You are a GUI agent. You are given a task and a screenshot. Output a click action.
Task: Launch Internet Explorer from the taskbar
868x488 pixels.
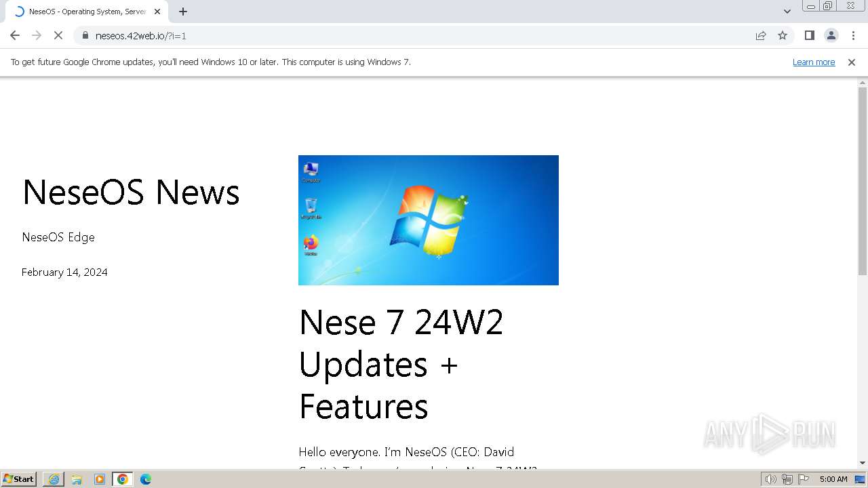point(54,479)
